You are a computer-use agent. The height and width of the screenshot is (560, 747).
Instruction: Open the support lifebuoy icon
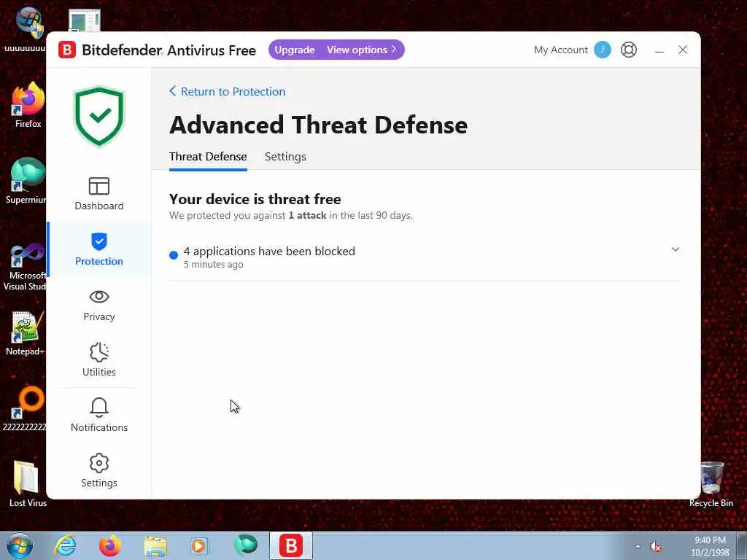coord(629,50)
